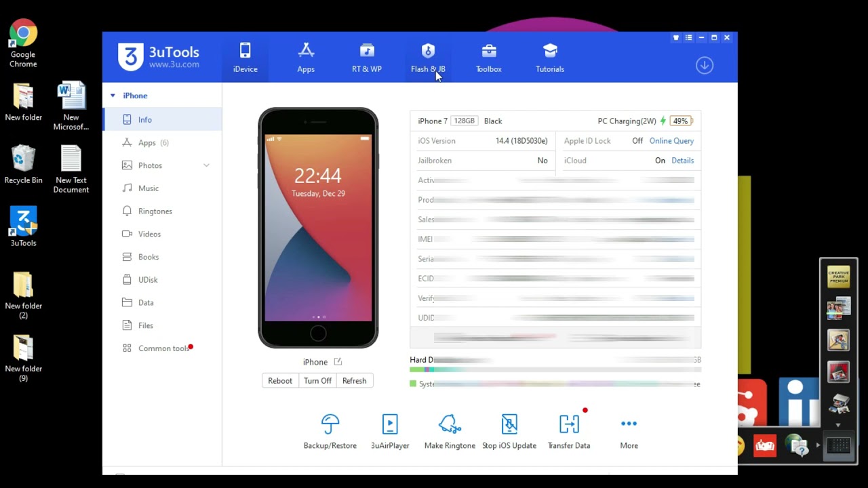Open Files in the sidebar
Image resolution: width=868 pixels, height=488 pixels.
(162, 325)
